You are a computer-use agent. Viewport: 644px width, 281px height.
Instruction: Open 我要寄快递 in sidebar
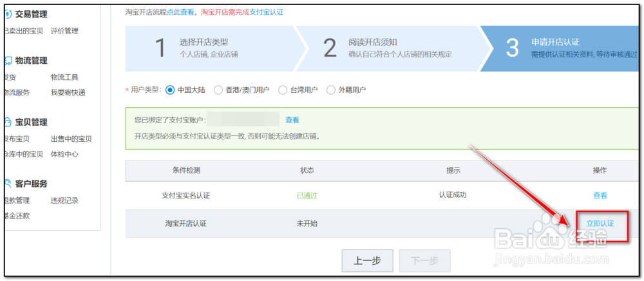coord(68,92)
